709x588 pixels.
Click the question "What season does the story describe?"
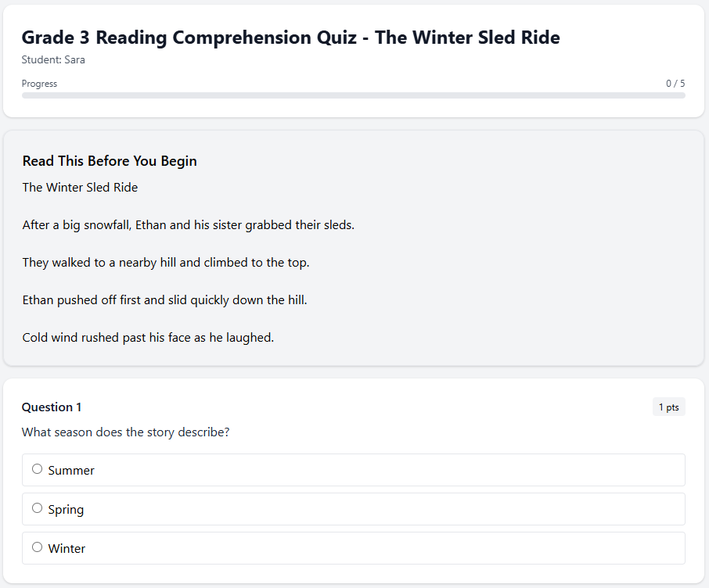pos(125,432)
